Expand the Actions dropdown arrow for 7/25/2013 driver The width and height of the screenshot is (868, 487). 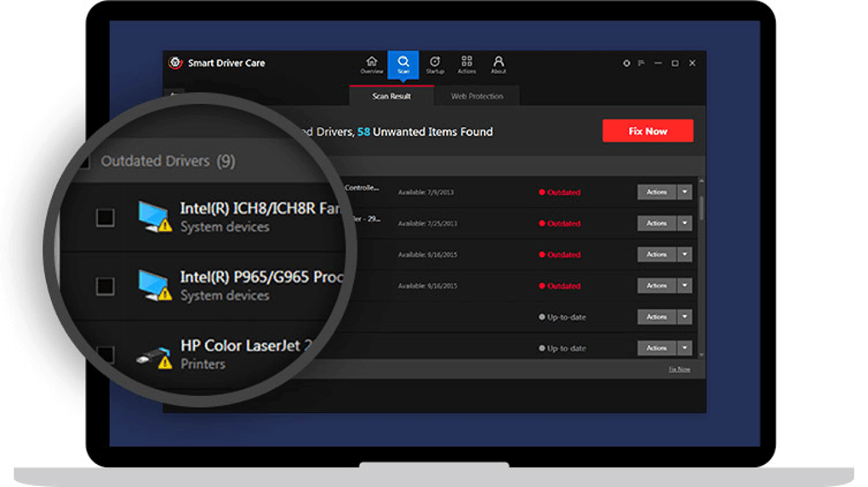coord(685,223)
